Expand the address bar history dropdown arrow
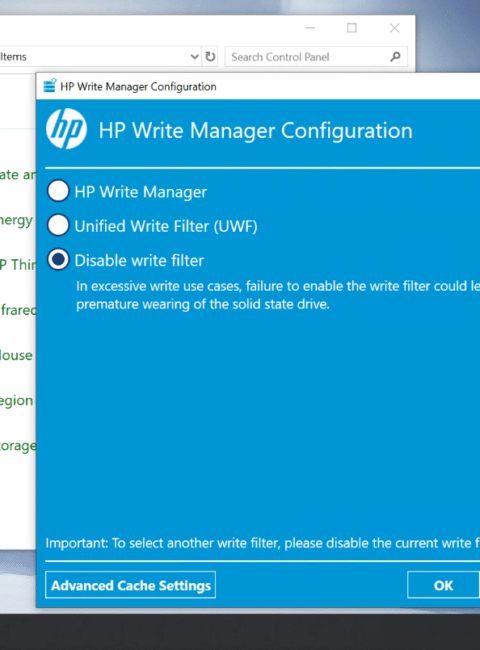This screenshot has width=480, height=650. click(x=194, y=56)
